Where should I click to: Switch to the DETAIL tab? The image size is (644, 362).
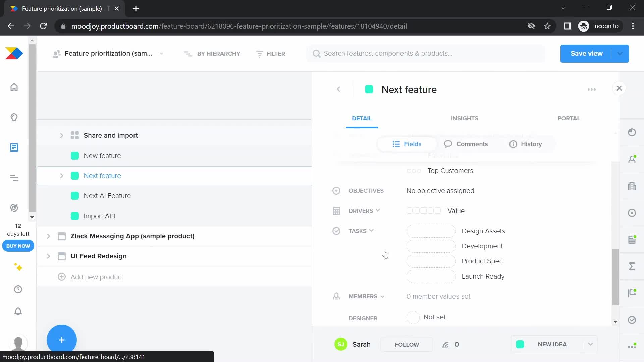click(362, 118)
